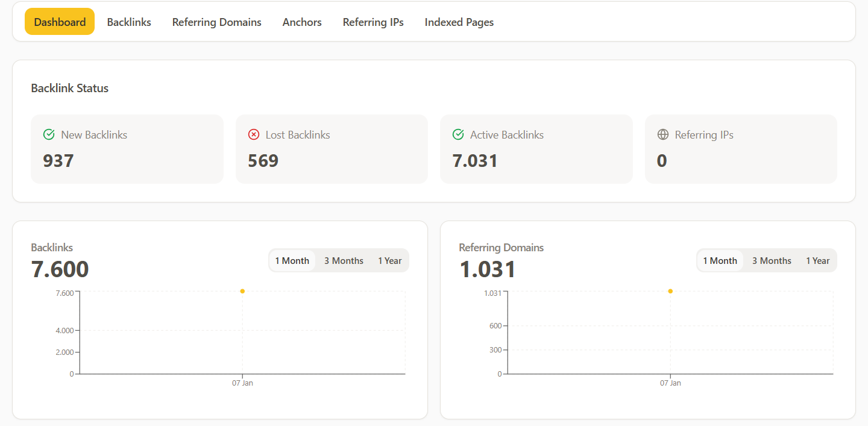
Task: Click the Lost Backlinks 569 card
Action: [332, 149]
